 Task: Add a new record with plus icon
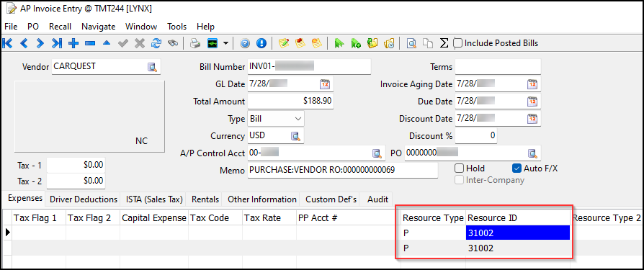click(x=73, y=43)
